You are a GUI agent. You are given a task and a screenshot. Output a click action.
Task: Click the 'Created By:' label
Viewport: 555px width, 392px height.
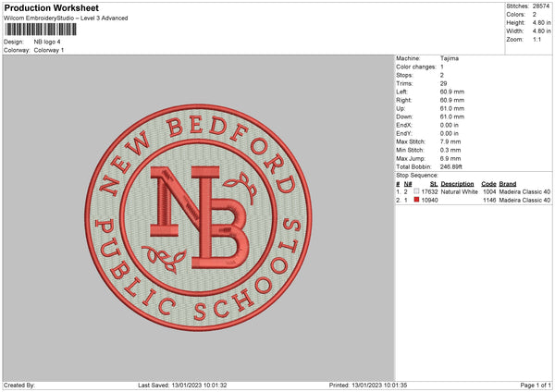point(19,386)
